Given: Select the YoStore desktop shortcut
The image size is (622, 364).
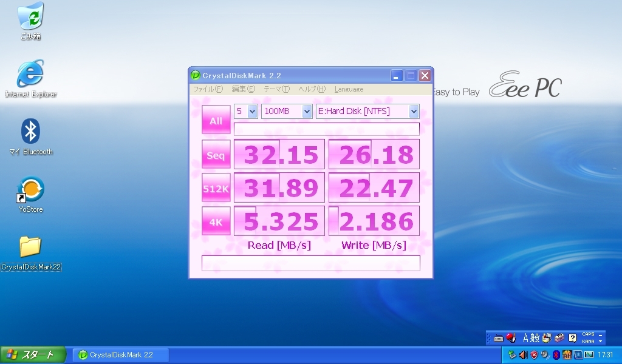Looking at the screenshot, I should [30, 194].
